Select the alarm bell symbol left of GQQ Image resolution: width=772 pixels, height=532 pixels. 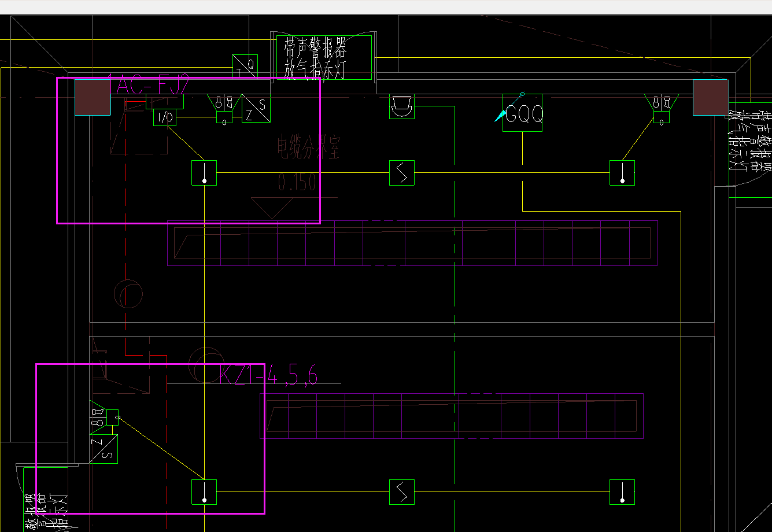(x=401, y=106)
